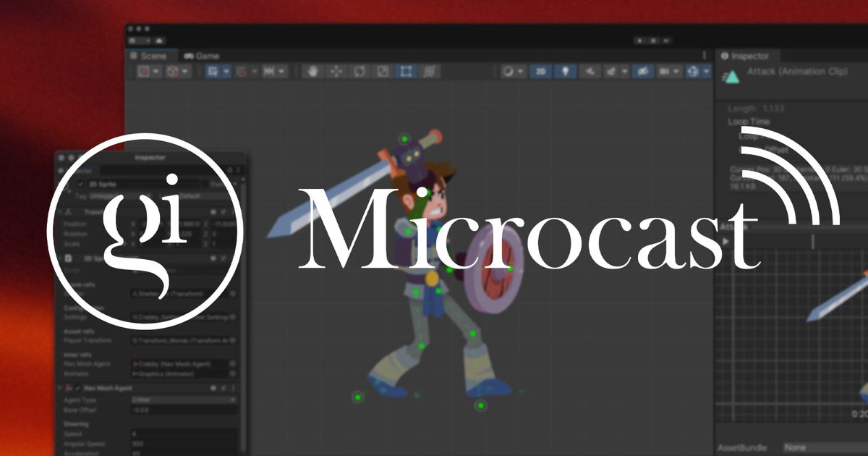Viewport: 868px width, 456px height.
Task: Click the Speed input field showing 4
Action: click(x=181, y=434)
